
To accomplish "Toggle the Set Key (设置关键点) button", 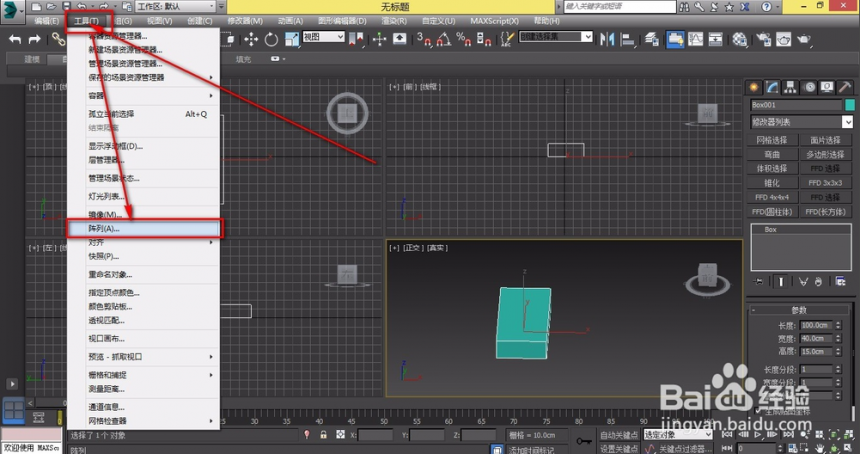I will click(619, 449).
